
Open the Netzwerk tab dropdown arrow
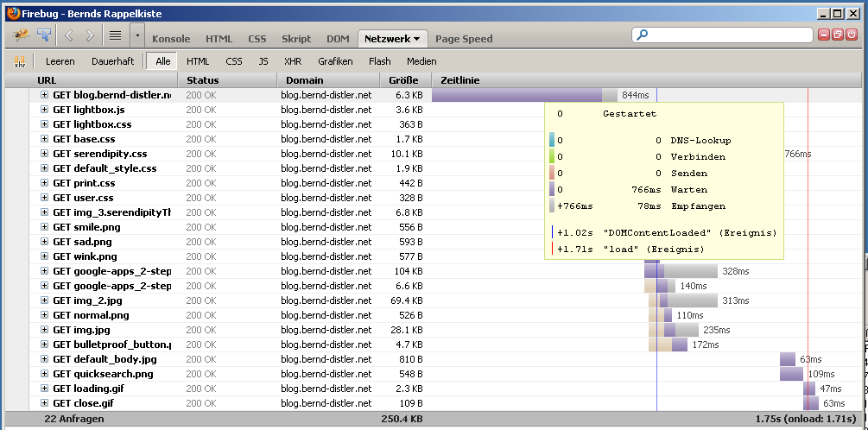[416, 39]
